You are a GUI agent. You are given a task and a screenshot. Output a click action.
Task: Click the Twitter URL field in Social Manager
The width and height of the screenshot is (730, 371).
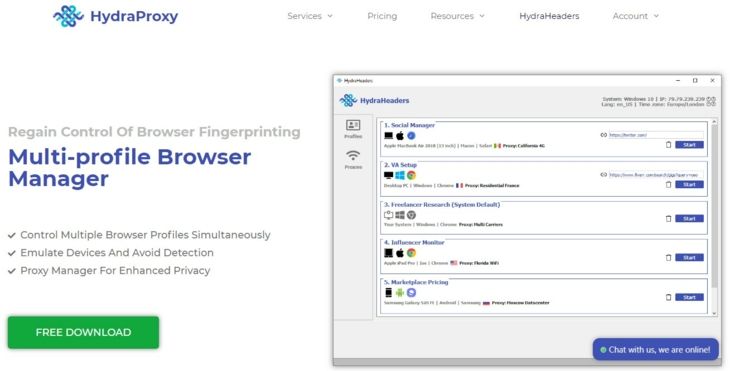tap(656, 135)
